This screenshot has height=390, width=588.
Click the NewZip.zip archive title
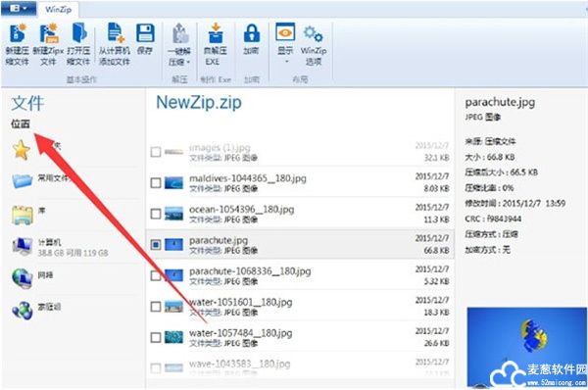(x=199, y=102)
